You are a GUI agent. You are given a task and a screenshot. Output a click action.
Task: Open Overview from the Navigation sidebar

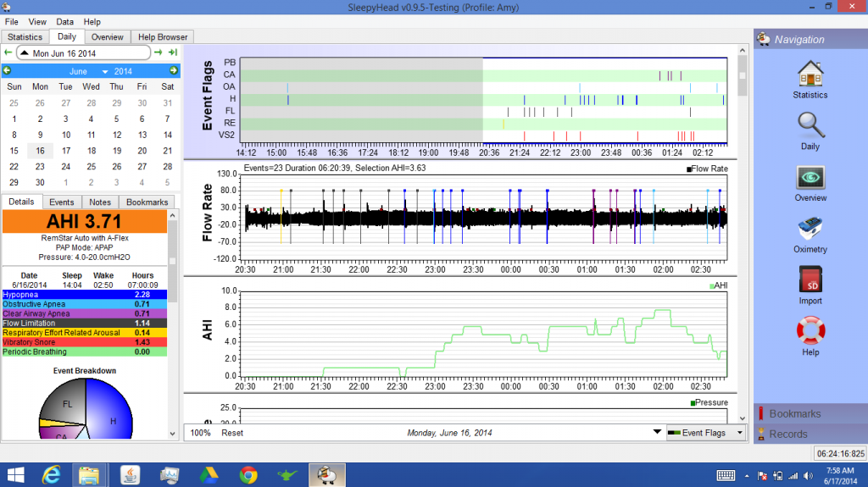(810, 183)
